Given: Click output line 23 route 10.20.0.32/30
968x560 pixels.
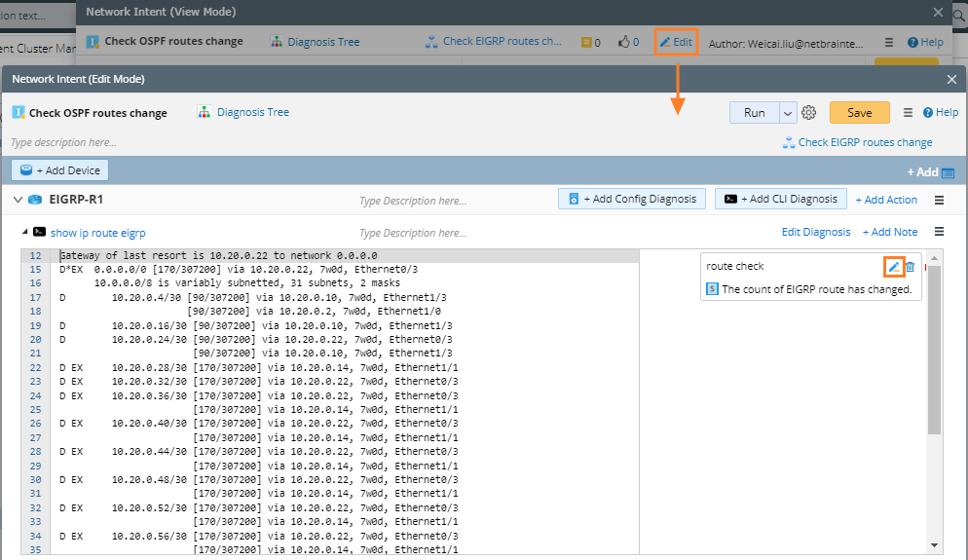Looking at the screenshot, I should [x=259, y=382].
